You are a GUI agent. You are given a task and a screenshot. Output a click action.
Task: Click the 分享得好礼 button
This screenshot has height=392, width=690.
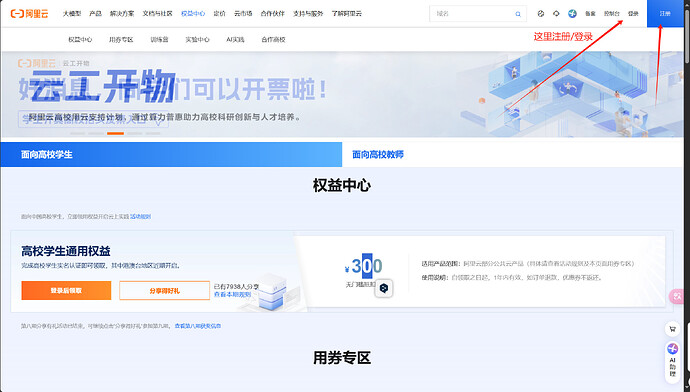(164, 290)
